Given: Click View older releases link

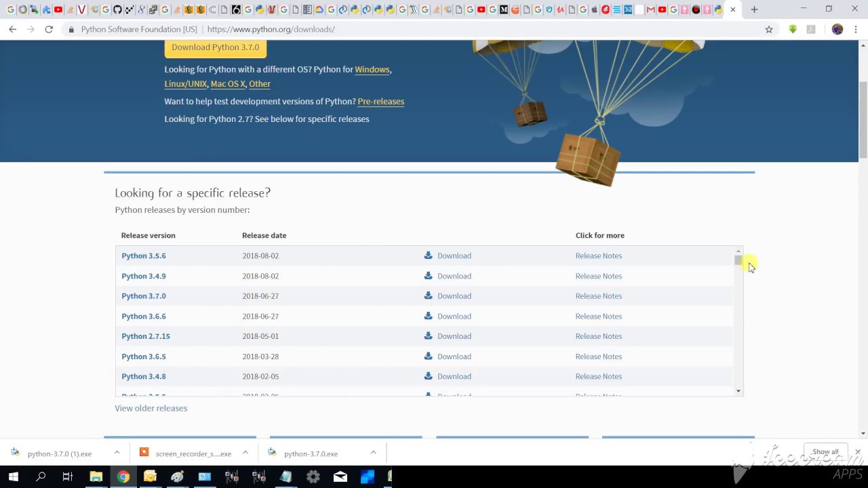Looking at the screenshot, I should point(151,408).
